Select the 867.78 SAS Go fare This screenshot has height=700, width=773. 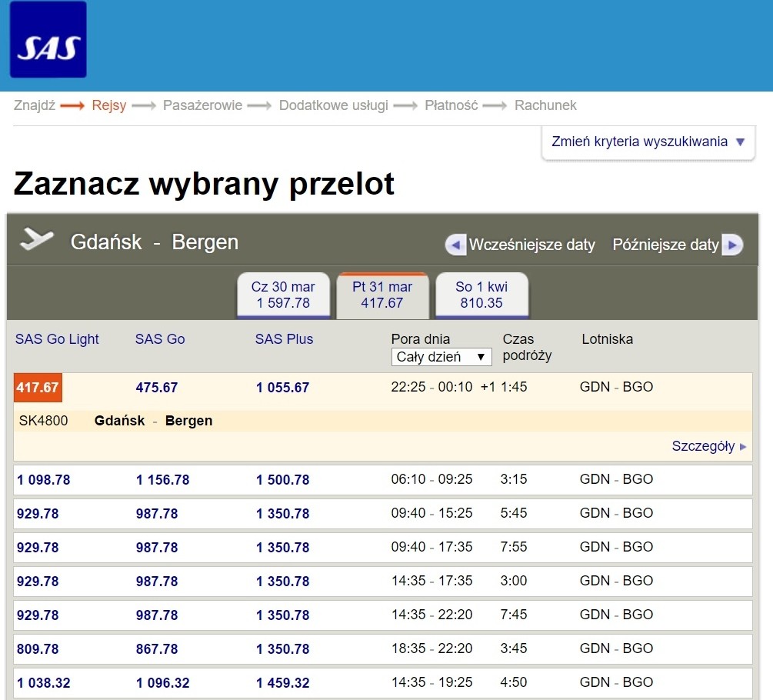coord(157,648)
